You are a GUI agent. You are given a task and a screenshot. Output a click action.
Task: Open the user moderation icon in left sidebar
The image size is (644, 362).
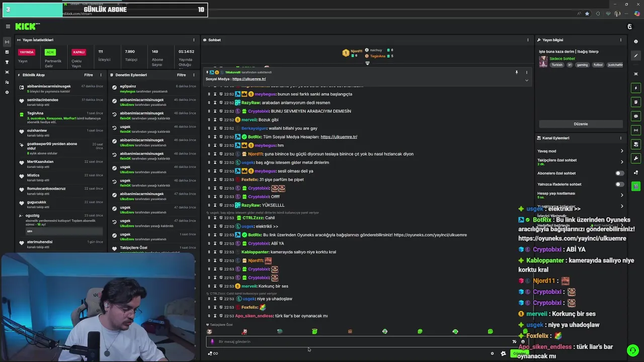pos(7,82)
